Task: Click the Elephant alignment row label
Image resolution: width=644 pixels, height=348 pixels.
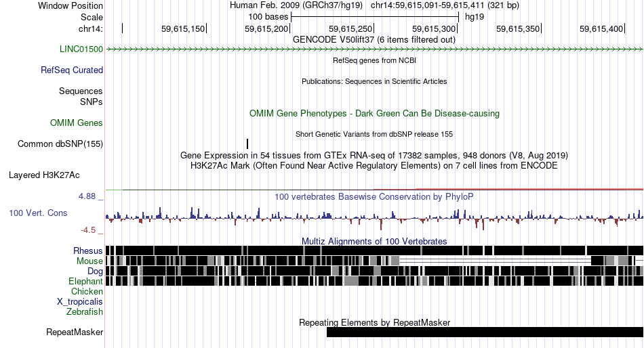Action: [x=85, y=282]
